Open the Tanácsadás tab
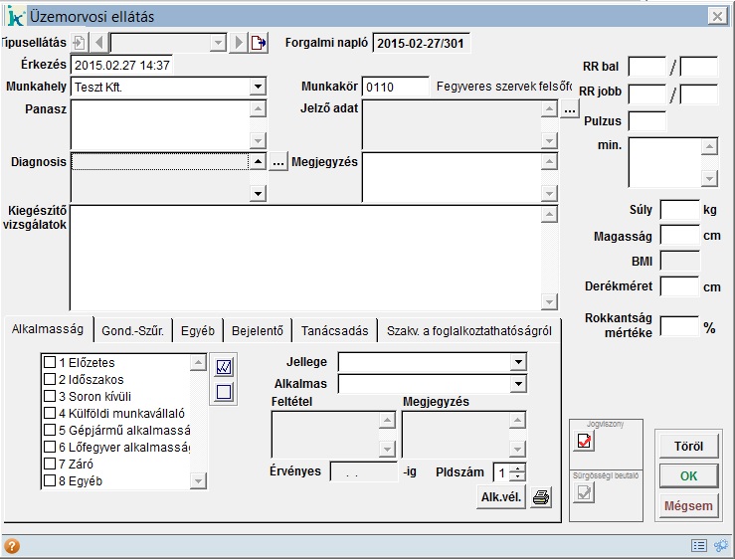 (334, 331)
